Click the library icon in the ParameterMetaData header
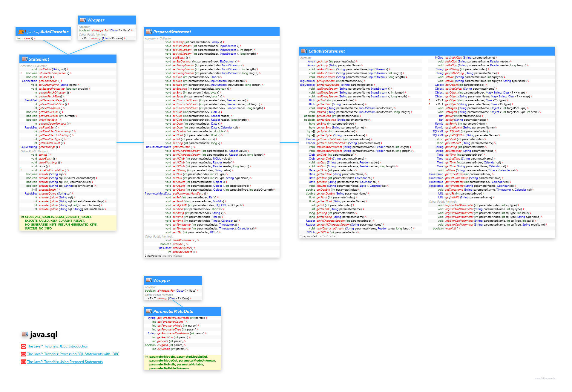 (149, 311)
